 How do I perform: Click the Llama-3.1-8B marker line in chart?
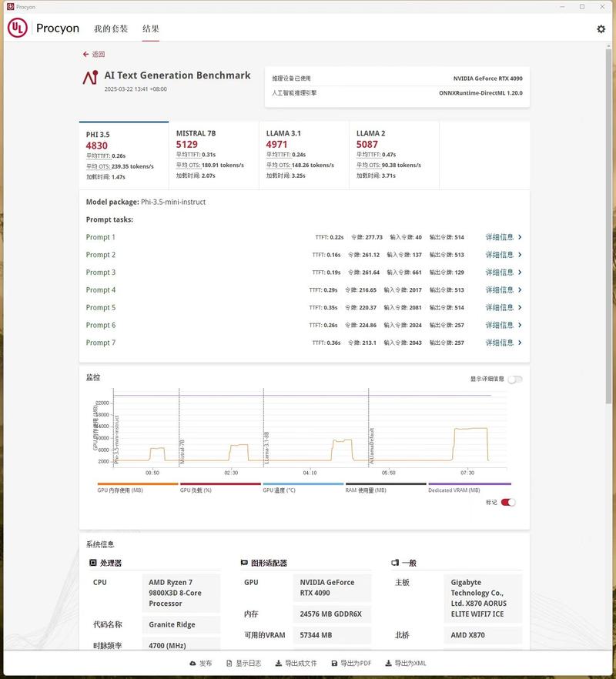coord(264,426)
